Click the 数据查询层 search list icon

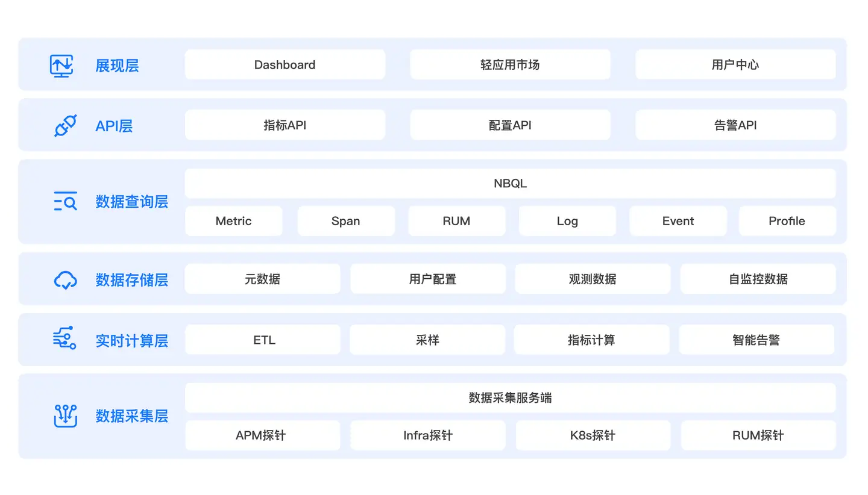(65, 202)
